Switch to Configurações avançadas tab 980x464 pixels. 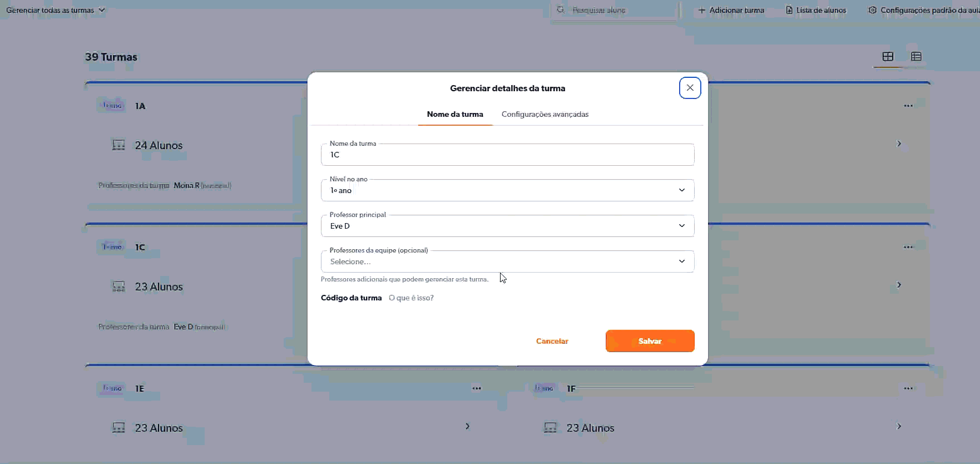pyautogui.click(x=545, y=114)
